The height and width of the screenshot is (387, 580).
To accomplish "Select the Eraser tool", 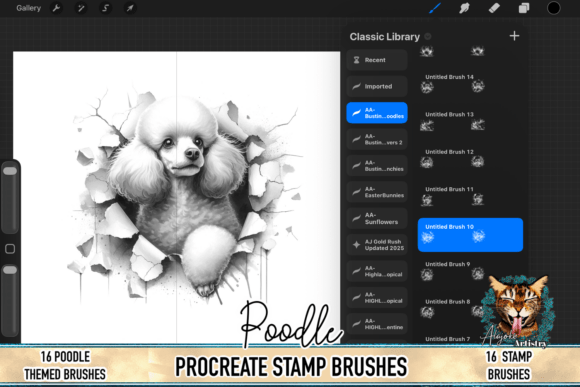I will coord(494,8).
